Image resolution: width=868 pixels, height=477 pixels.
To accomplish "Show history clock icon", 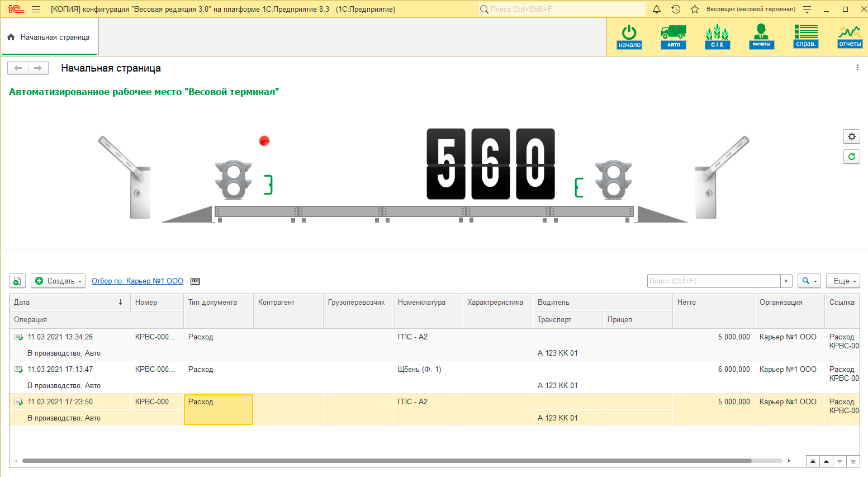I will point(676,9).
